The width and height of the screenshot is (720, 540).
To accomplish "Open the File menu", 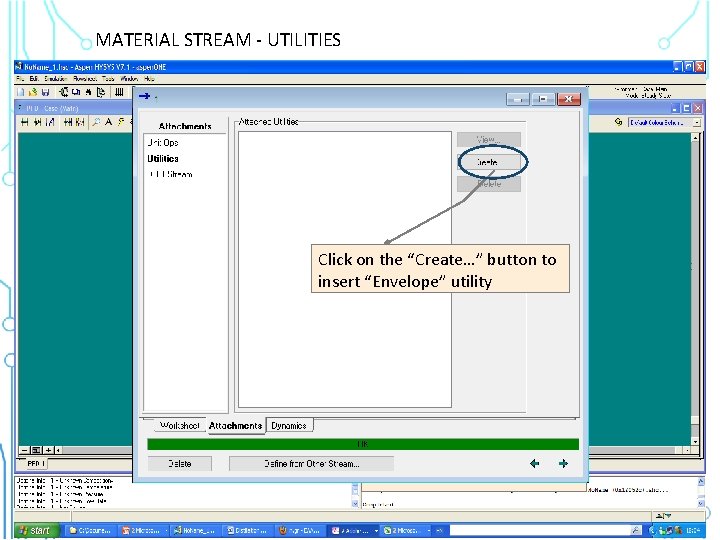I will tap(20, 79).
